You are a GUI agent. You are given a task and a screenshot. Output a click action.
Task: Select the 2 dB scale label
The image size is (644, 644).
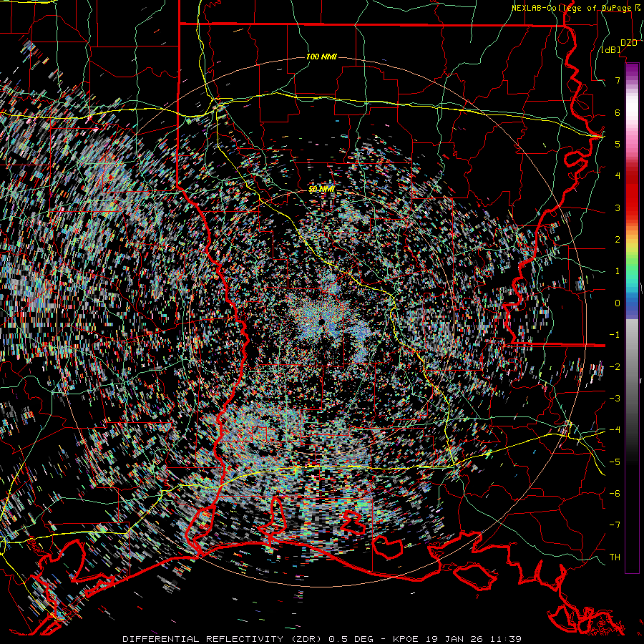(x=618, y=240)
